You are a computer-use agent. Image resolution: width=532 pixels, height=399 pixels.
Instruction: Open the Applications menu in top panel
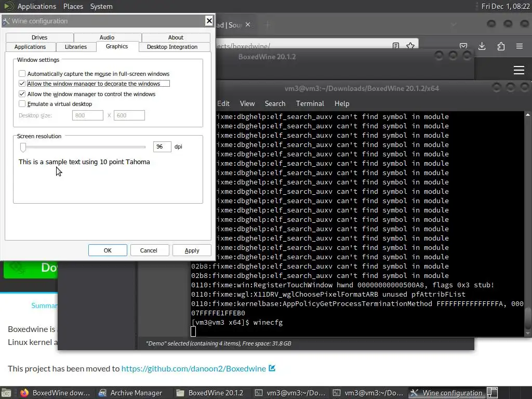tap(37, 6)
